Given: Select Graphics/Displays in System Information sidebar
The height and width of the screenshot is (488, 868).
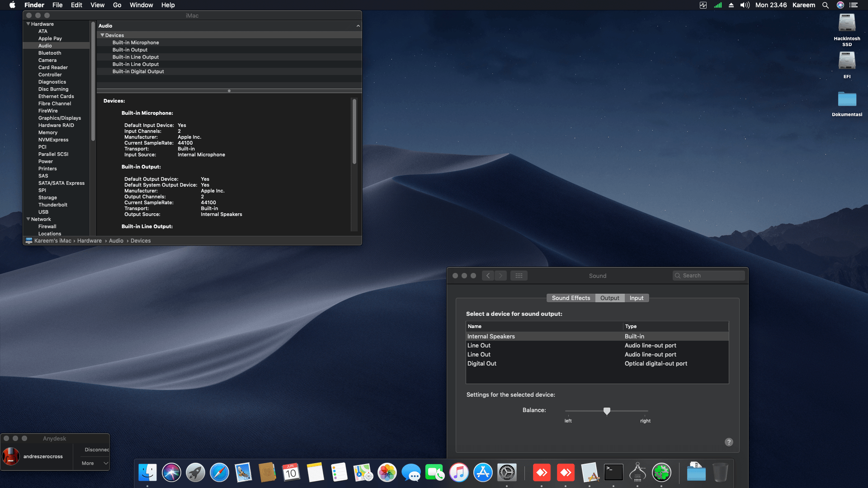Looking at the screenshot, I should [x=59, y=118].
